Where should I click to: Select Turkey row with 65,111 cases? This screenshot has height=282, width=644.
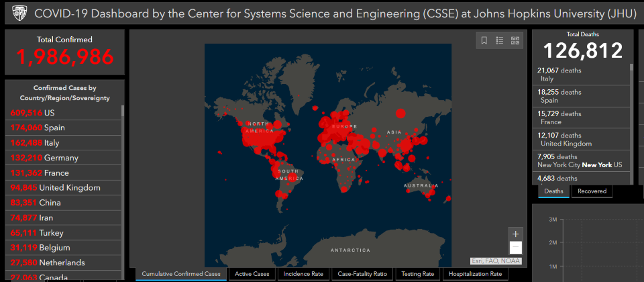point(63,233)
